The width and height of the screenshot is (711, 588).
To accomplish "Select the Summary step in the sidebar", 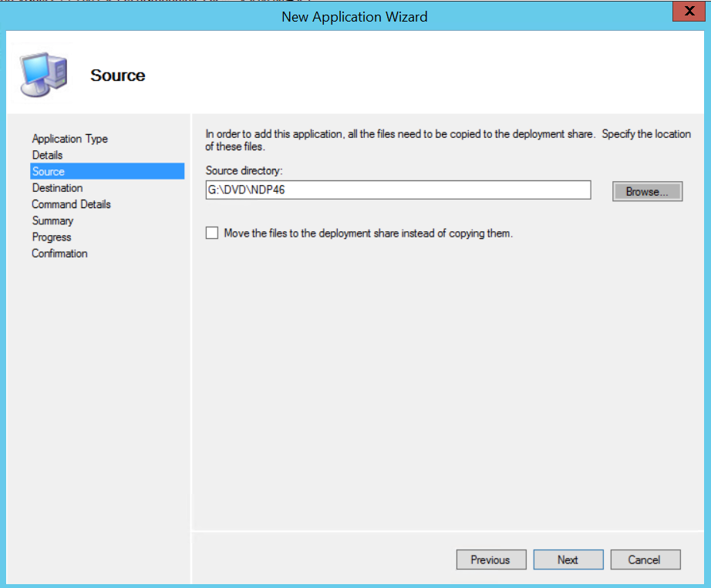I will click(x=52, y=220).
